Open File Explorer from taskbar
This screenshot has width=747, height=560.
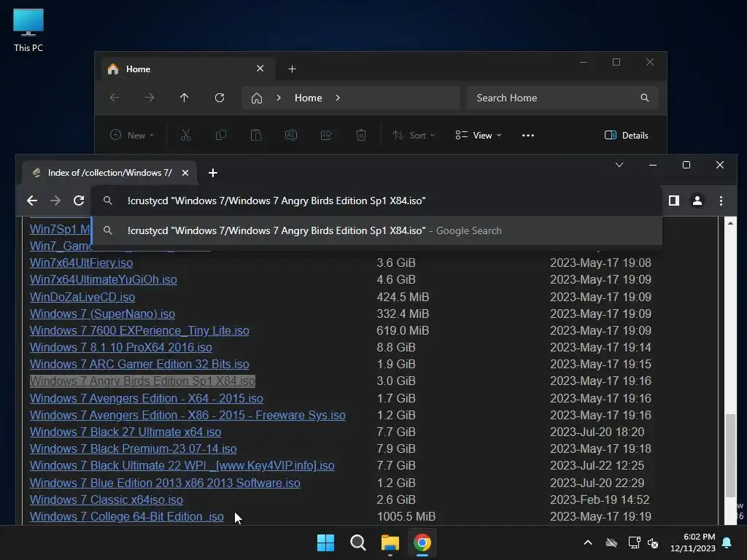(x=390, y=542)
